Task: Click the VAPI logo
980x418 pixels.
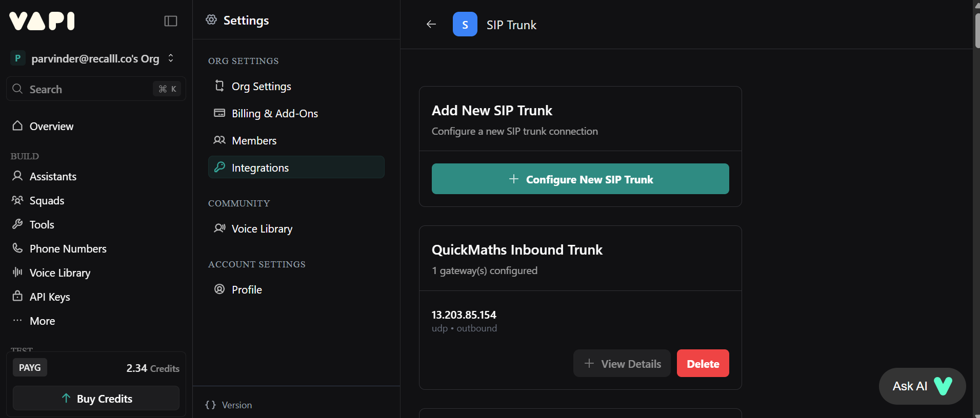Action: pyautogui.click(x=42, y=21)
